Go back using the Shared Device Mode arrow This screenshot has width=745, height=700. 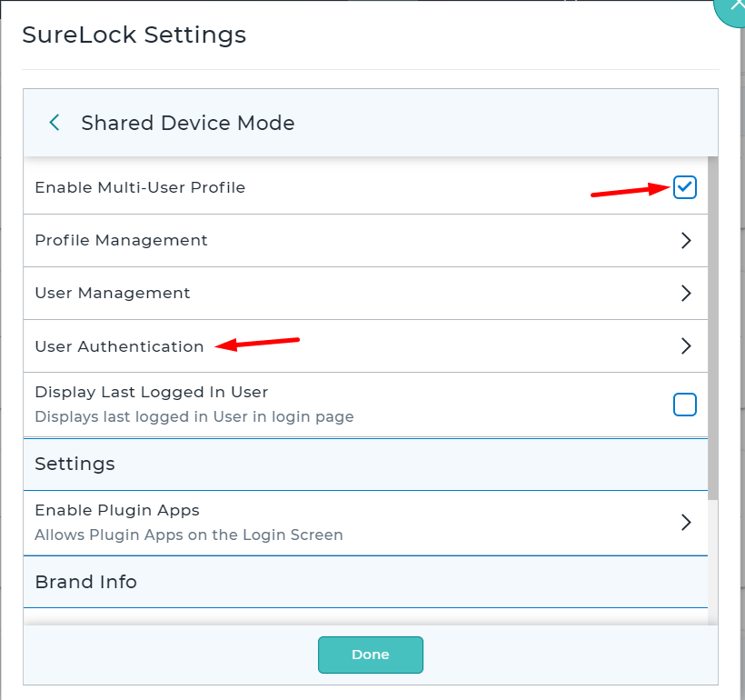point(55,123)
